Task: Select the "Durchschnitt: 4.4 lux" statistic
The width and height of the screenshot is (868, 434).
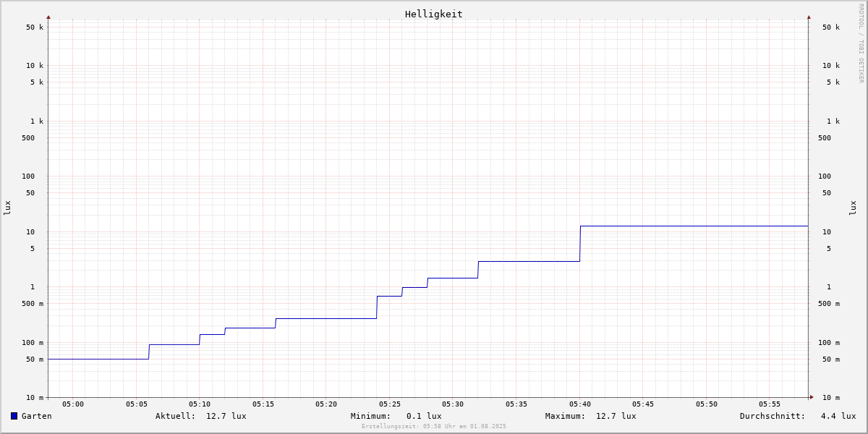Action: pos(798,416)
